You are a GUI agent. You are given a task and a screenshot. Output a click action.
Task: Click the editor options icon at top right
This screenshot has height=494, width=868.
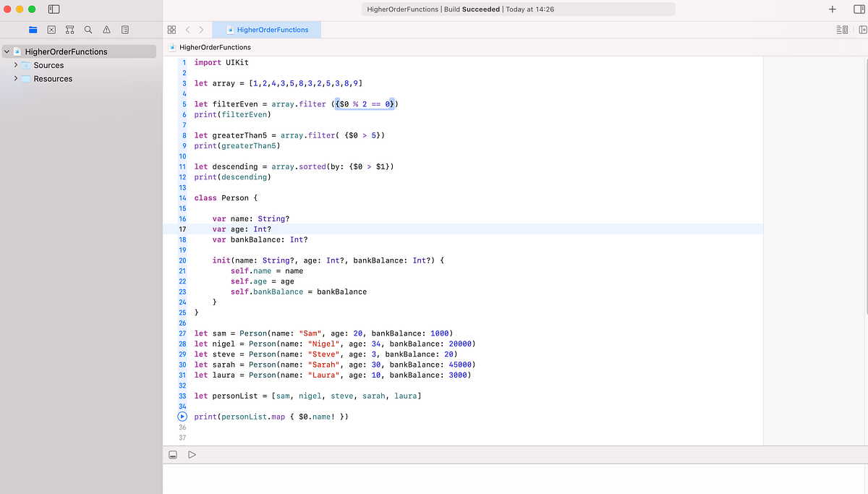pos(841,29)
